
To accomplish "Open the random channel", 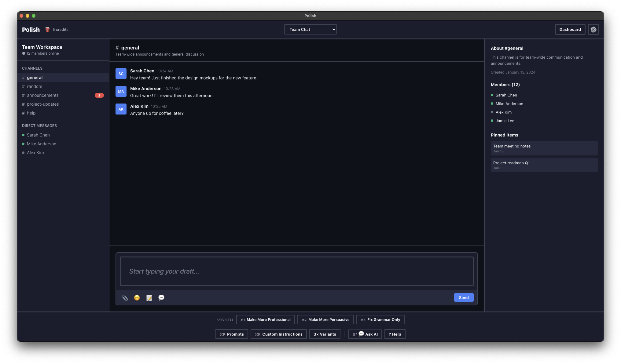I will click(35, 86).
